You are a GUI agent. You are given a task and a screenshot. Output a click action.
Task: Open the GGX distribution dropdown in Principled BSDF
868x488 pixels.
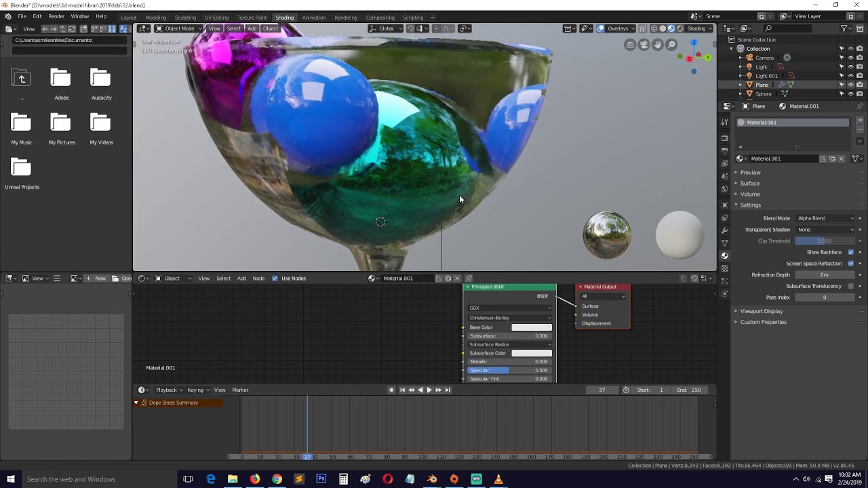click(510, 308)
